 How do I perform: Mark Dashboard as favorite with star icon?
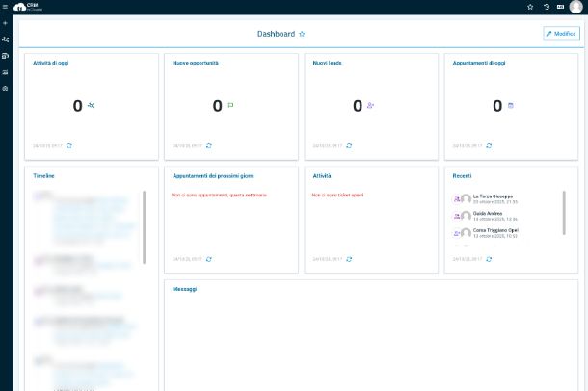pyautogui.click(x=302, y=34)
